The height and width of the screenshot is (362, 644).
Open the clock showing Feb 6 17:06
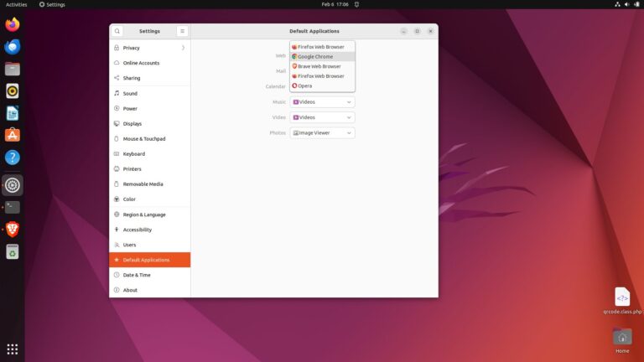pos(335,4)
